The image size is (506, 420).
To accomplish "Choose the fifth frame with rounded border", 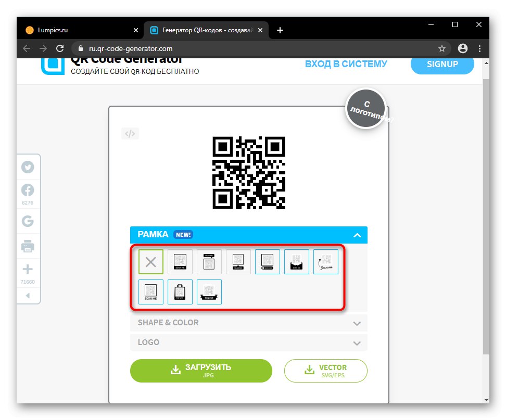I will (x=268, y=262).
